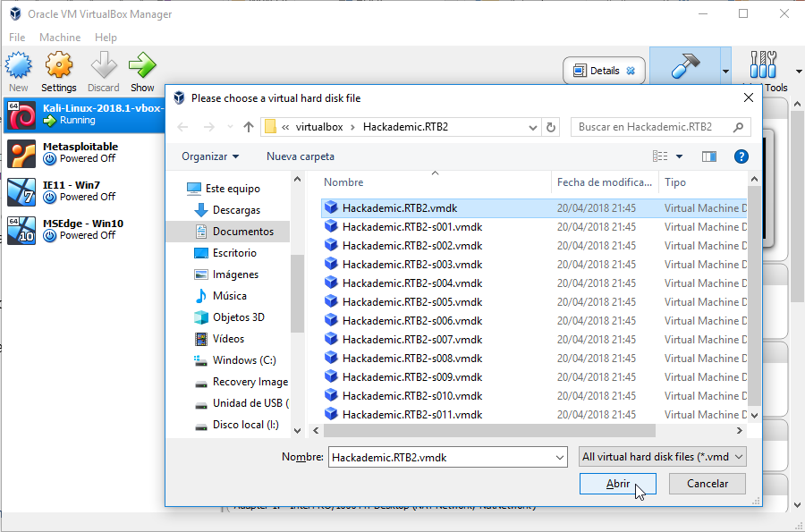Viewport: 805px width, 532px height.
Task: Select Escritorio in the navigation pane
Action: (x=234, y=253)
